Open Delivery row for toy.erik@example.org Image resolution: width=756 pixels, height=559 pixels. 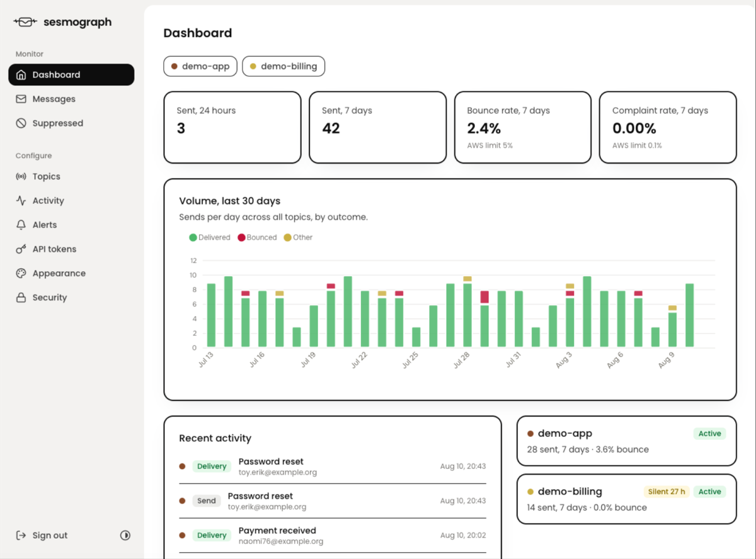point(333,466)
